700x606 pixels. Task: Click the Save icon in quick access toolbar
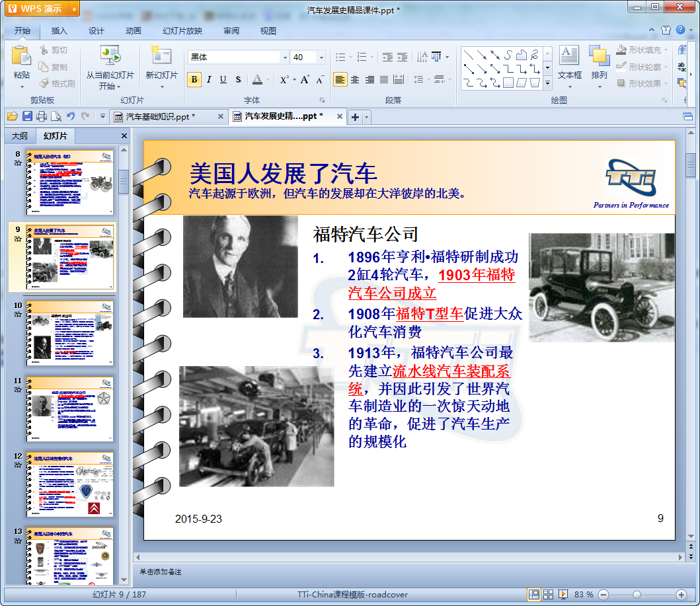point(27,117)
